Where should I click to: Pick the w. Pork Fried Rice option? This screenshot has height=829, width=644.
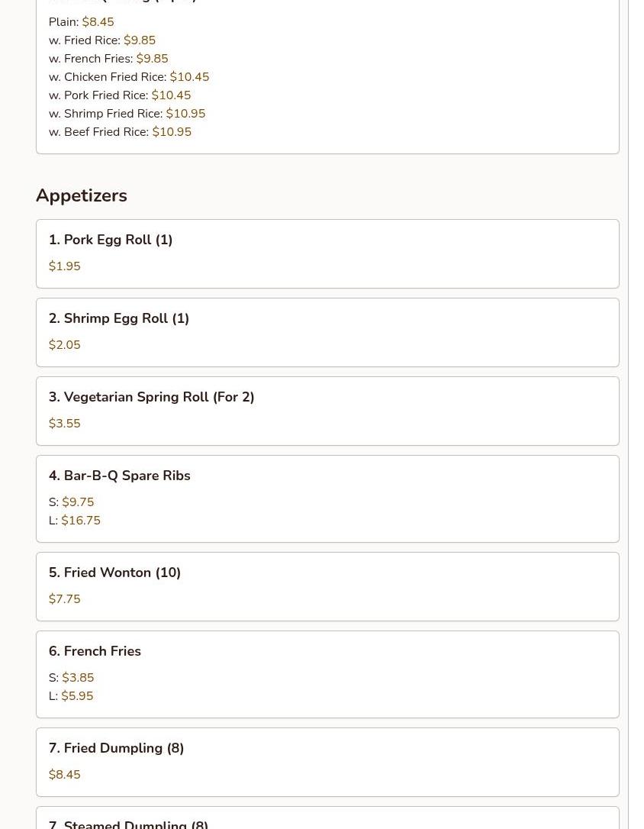tap(120, 95)
